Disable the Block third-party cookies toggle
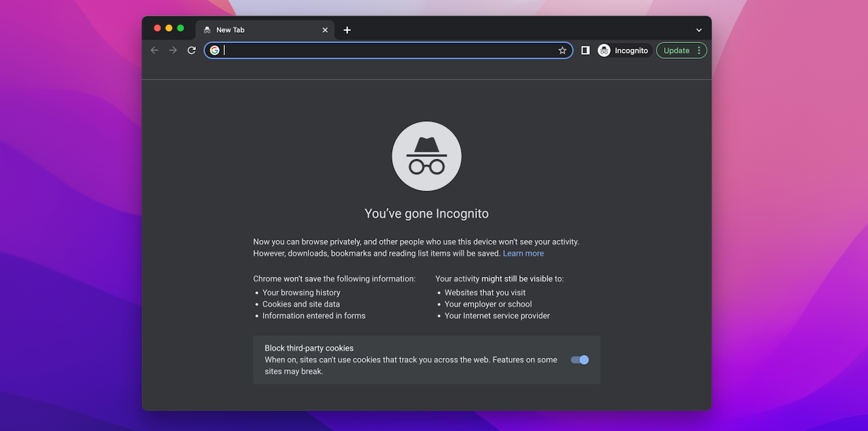Image resolution: width=868 pixels, height=431 pixels. [x=579, y=360]
